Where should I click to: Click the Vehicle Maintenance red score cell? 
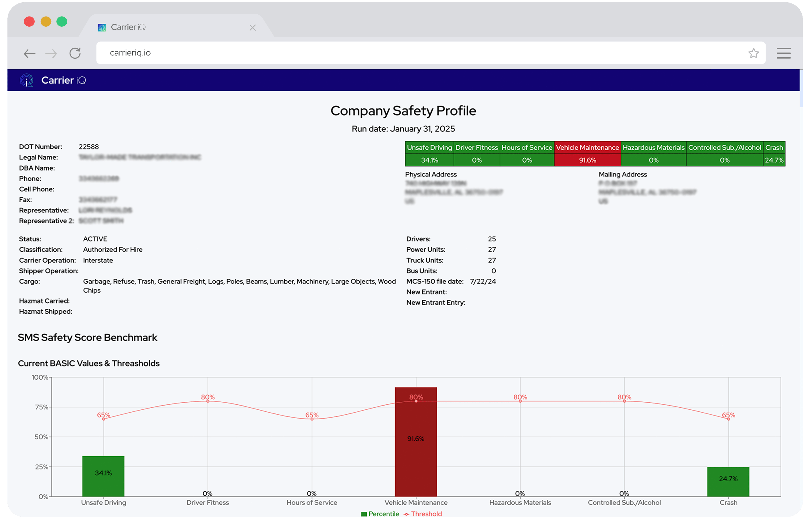(587, 160)
